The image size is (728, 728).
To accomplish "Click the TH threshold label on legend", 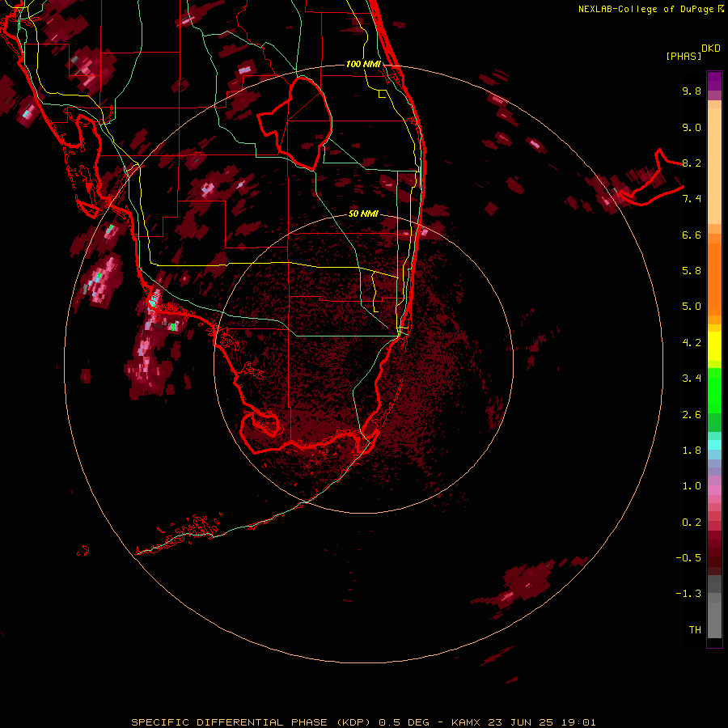I will 695,630.
